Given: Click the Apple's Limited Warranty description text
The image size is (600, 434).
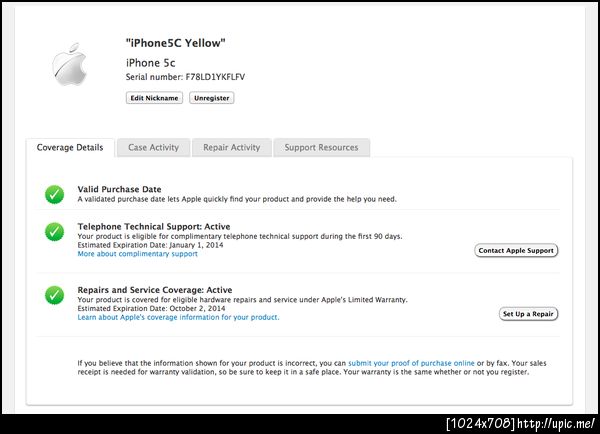Looking at the screenshot, I should click(x=242, y=300).
